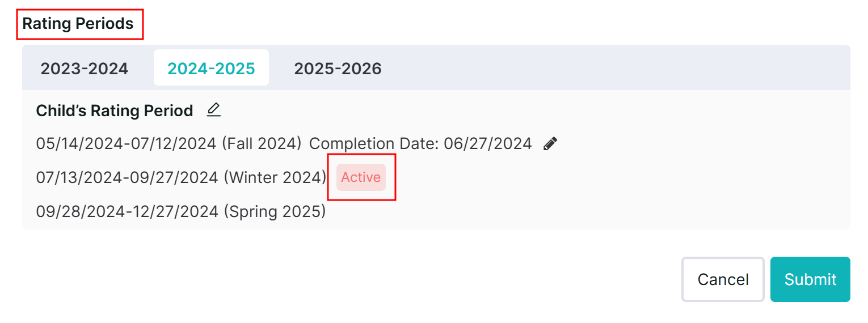868x323 pixels.
Task: Select the (Spring 2025) period label
Action: 275,211
